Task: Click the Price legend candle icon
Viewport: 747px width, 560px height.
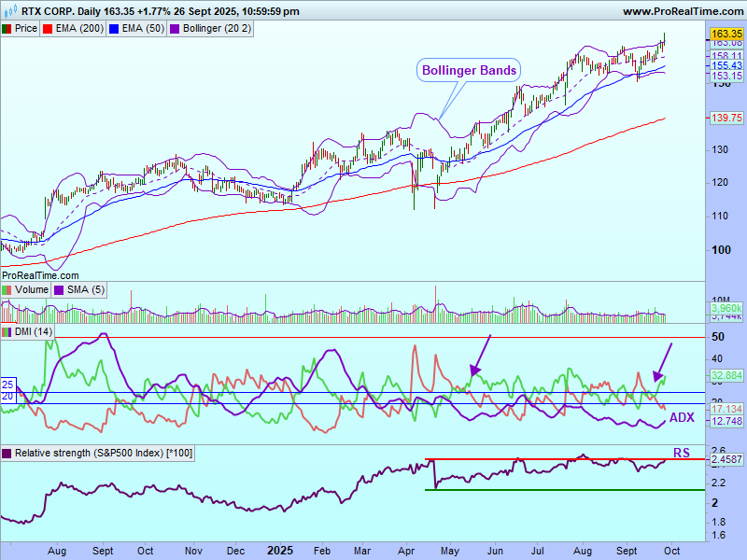Action: pos(7,29)
